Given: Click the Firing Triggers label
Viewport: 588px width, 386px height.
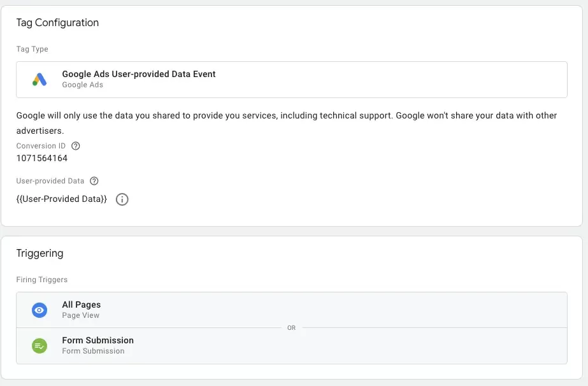Looking at the screenshot, I should click(x=42, y=280).
